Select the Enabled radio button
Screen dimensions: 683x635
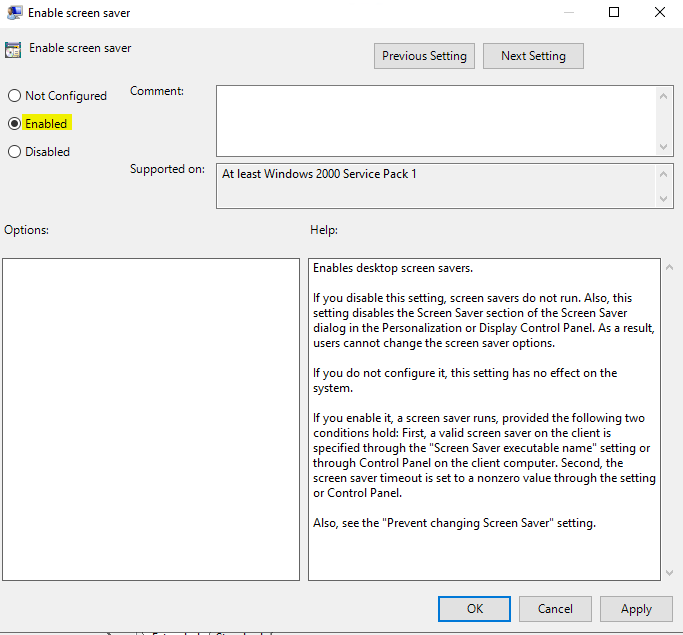coord(14,124)
